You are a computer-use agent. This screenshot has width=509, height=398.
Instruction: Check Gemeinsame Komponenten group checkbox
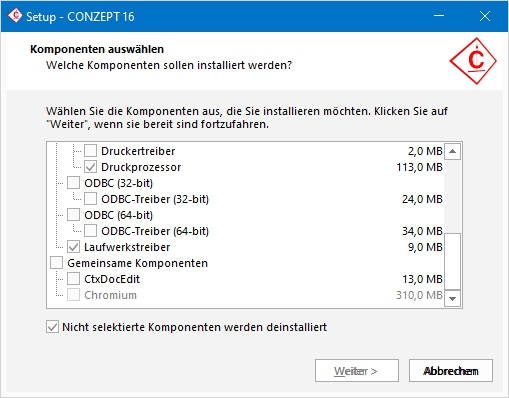tap(56, 263)
